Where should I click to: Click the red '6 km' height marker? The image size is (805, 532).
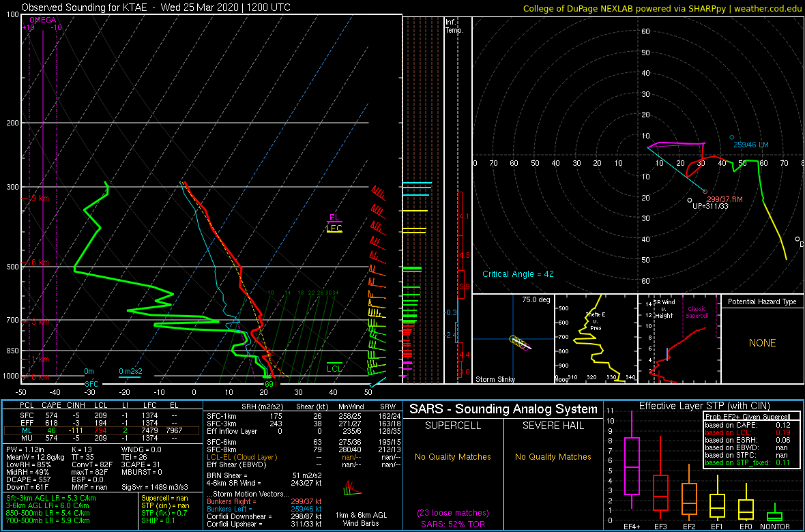(40, 263)
